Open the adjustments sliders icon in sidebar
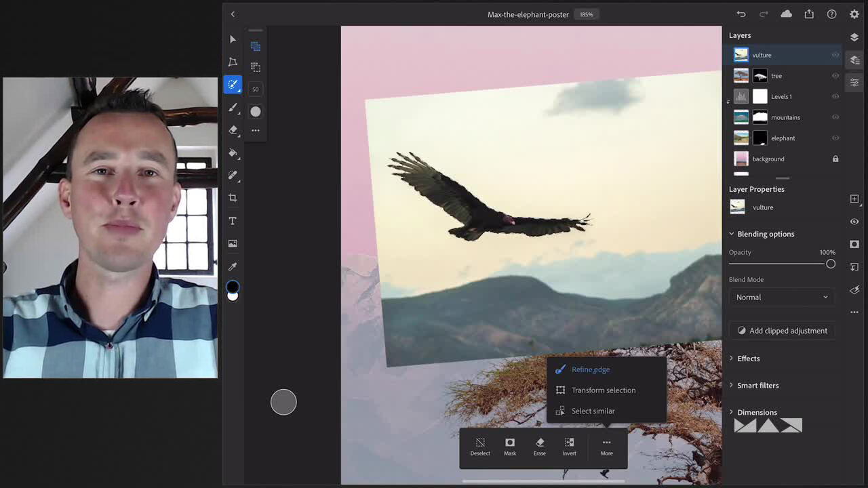 [x=854, y=83]
